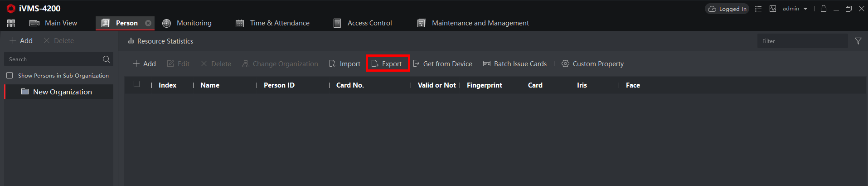Image resolution: width=868 pixels, height=186 pixels.
Task: Click the Logged In cloud status
Action: coord(727,9)
